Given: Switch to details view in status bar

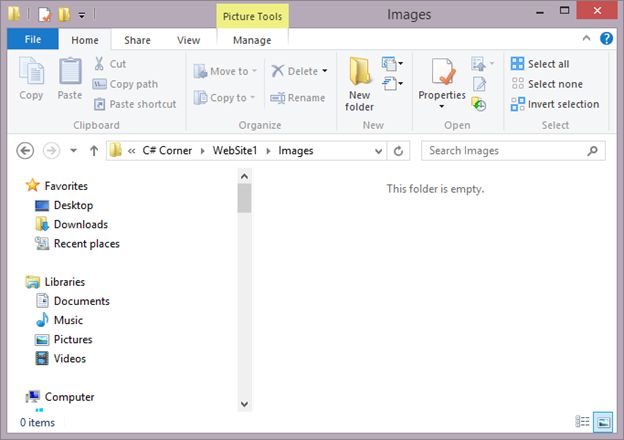Looking at the screenshot, I should (x=582, y=421).
